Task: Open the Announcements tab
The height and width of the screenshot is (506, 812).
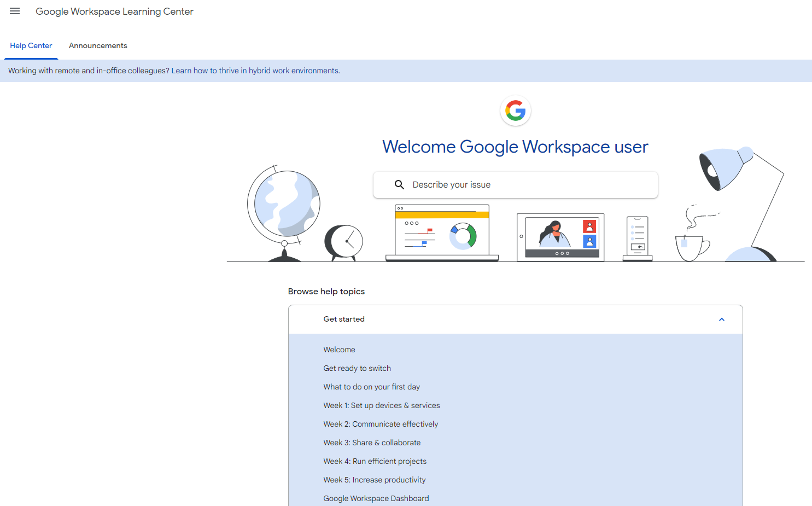Action: point(98,46)
